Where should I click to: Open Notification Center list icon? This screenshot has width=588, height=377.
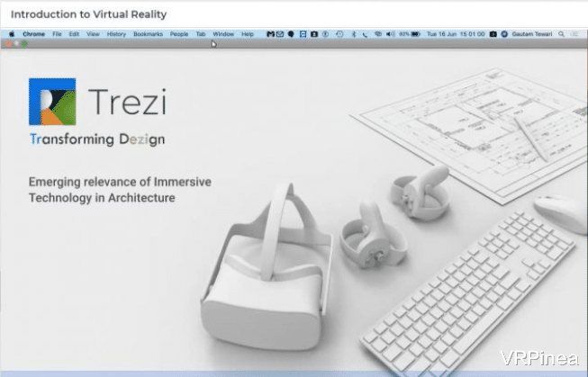coord(574,34)
